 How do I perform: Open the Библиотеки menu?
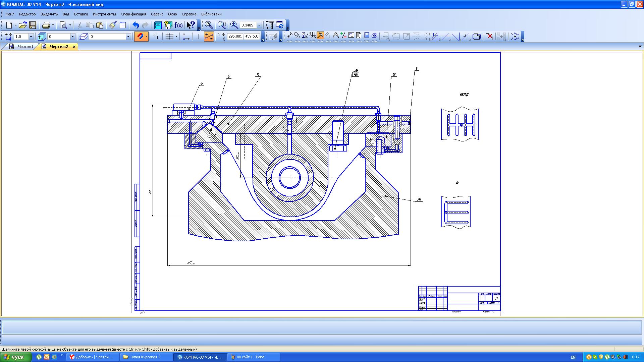(x=211, y=14)
